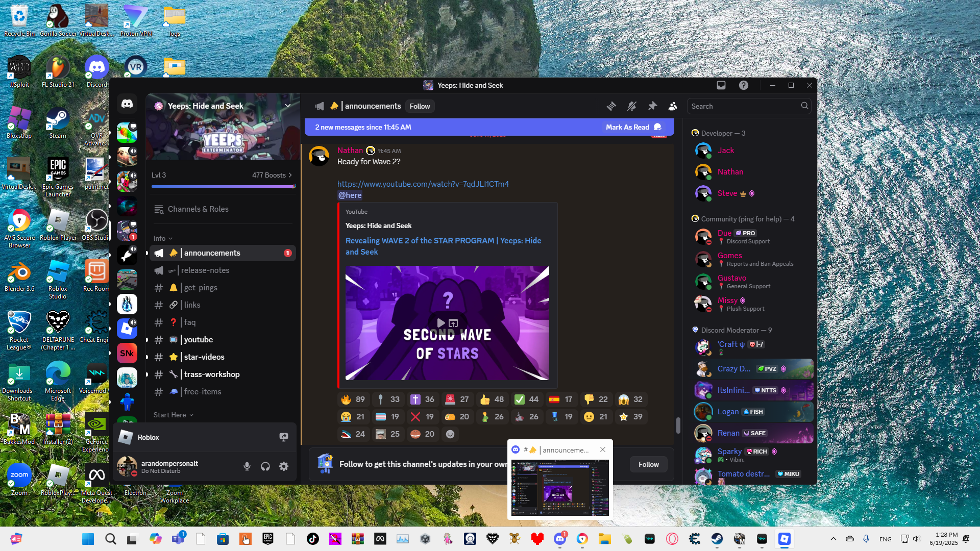Screen dimensions: 980x551
Task: Open Discord inbox icon in title bar
Action: coord(721,85)
